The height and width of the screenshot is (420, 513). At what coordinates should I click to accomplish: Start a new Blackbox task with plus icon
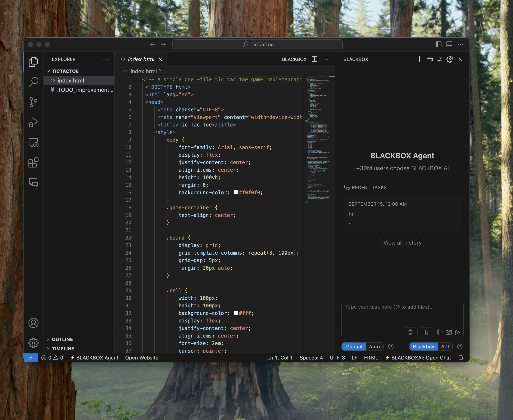click(x=419, y=59)
